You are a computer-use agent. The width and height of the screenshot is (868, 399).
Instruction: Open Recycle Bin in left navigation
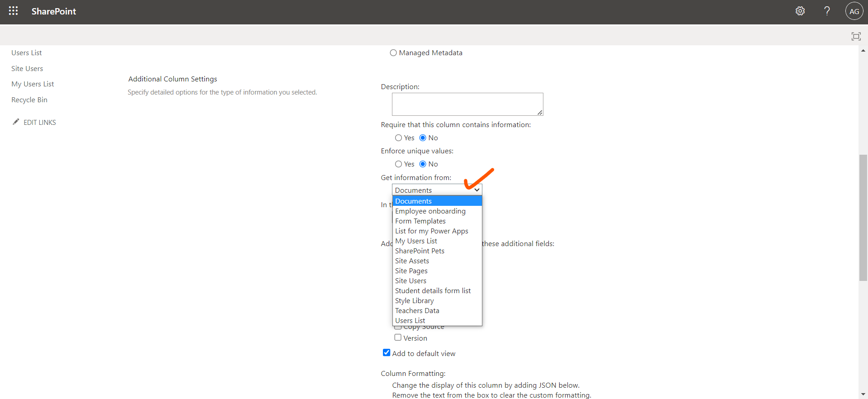[x=29, y=100]
